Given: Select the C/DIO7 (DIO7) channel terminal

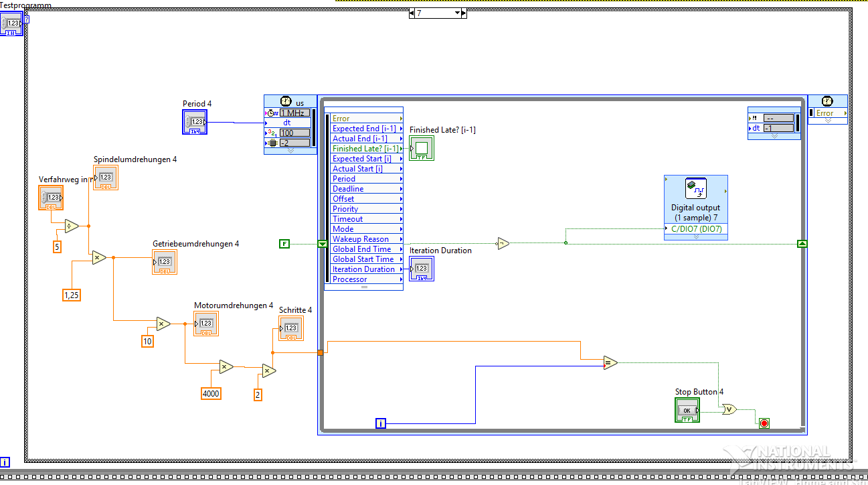Looking at the screenshot, I should [x=696, y=229].
